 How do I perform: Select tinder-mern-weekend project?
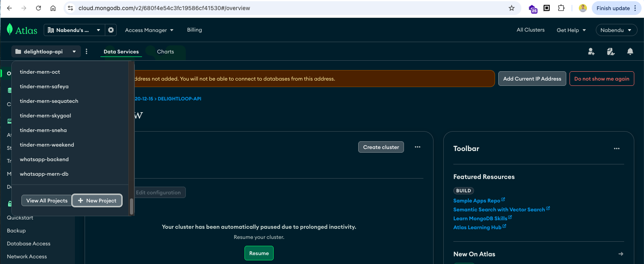70,145
